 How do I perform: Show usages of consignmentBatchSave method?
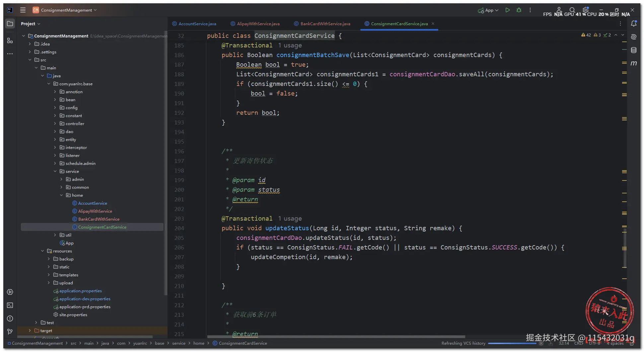point(290,45)
